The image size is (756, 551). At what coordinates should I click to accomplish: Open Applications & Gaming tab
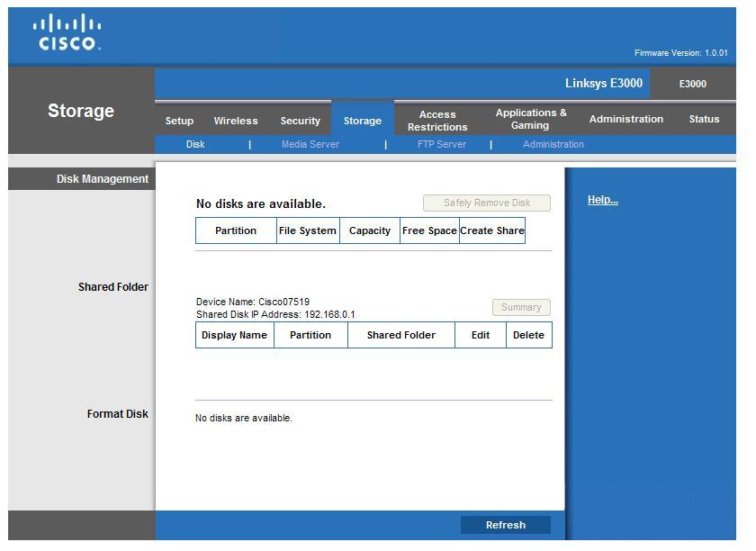531,119
